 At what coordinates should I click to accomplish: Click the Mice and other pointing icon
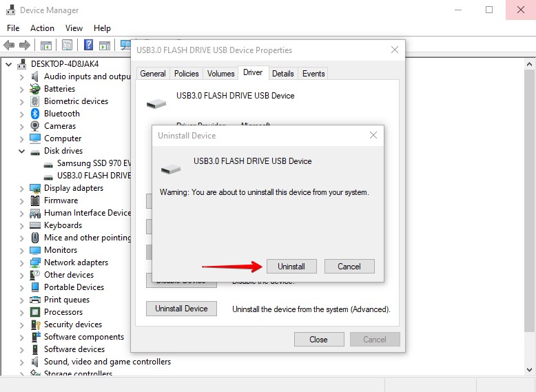[x=35, y=238]
